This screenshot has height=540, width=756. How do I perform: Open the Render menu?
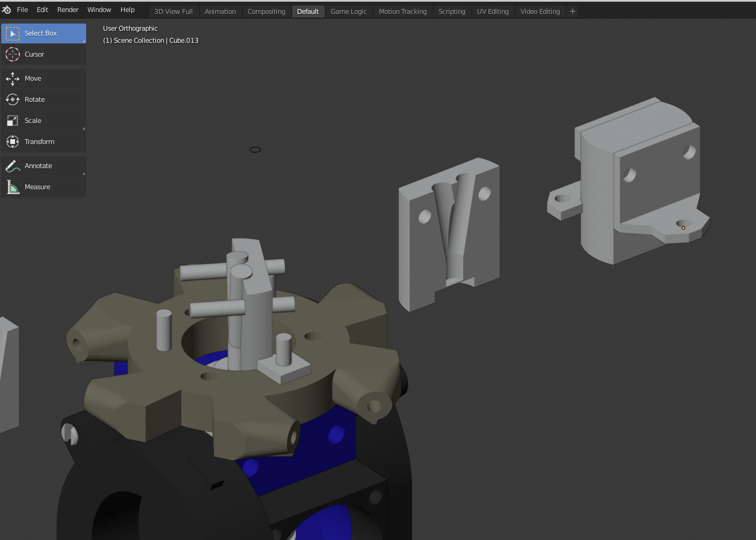[67, 10]
